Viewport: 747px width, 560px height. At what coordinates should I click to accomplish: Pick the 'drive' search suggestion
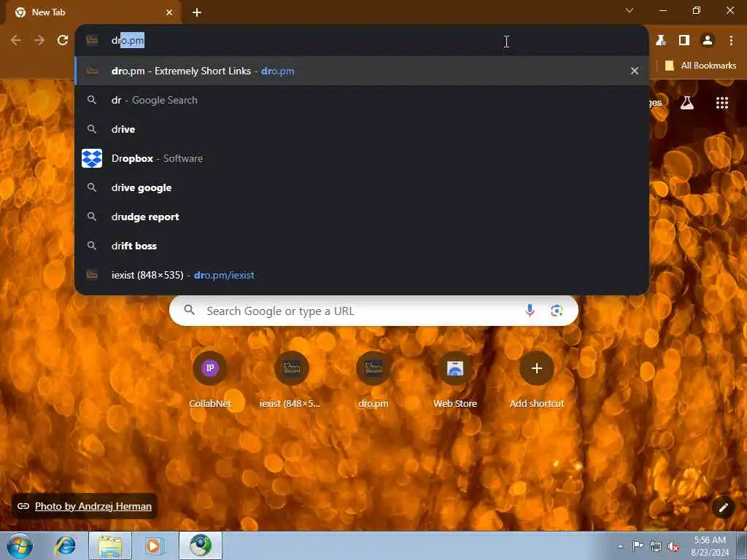tap(362, 129)
